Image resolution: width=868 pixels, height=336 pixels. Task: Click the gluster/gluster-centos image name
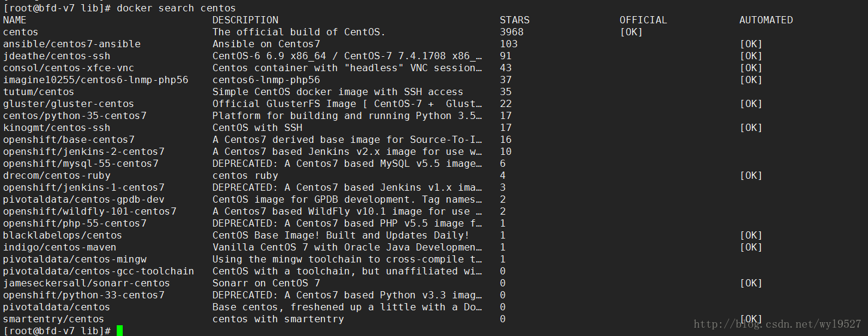(69, 103)
